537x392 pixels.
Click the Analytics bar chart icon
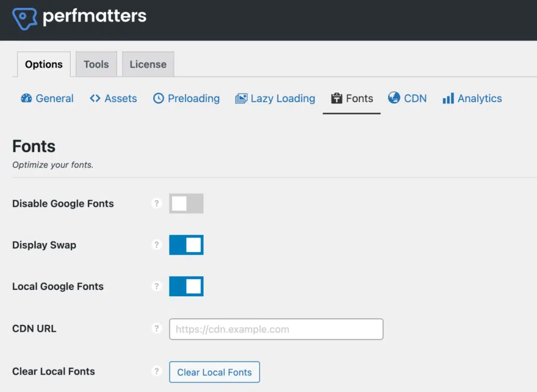448,98
